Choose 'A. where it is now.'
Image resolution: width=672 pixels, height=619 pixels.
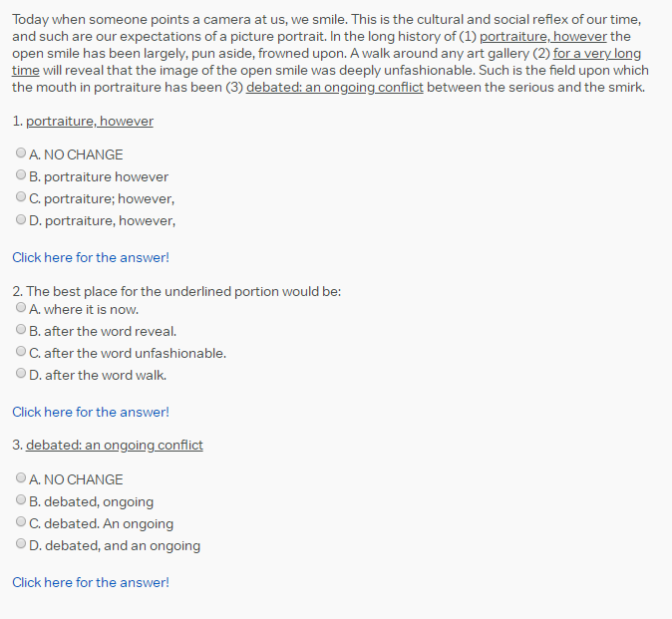(x=21, y=307)
